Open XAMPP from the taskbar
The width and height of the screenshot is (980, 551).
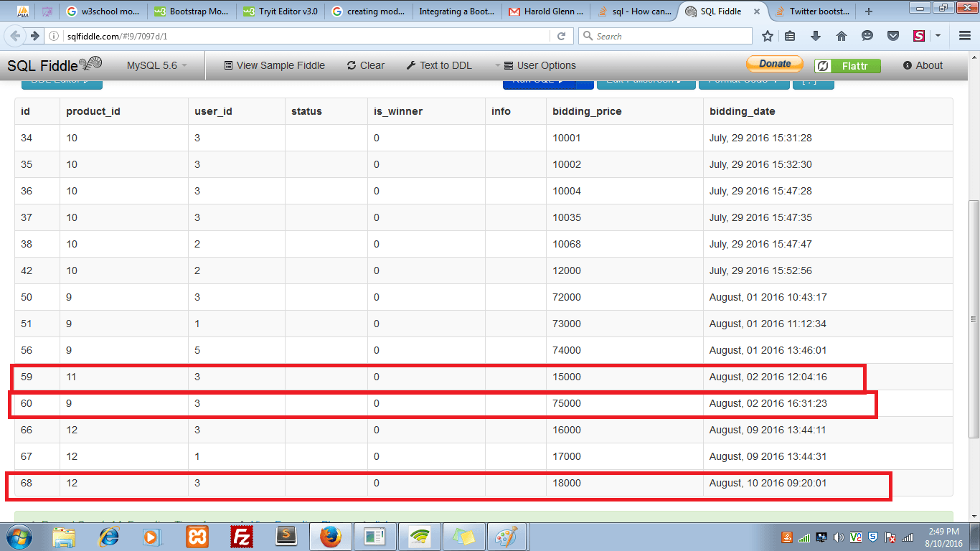(197, 536)
